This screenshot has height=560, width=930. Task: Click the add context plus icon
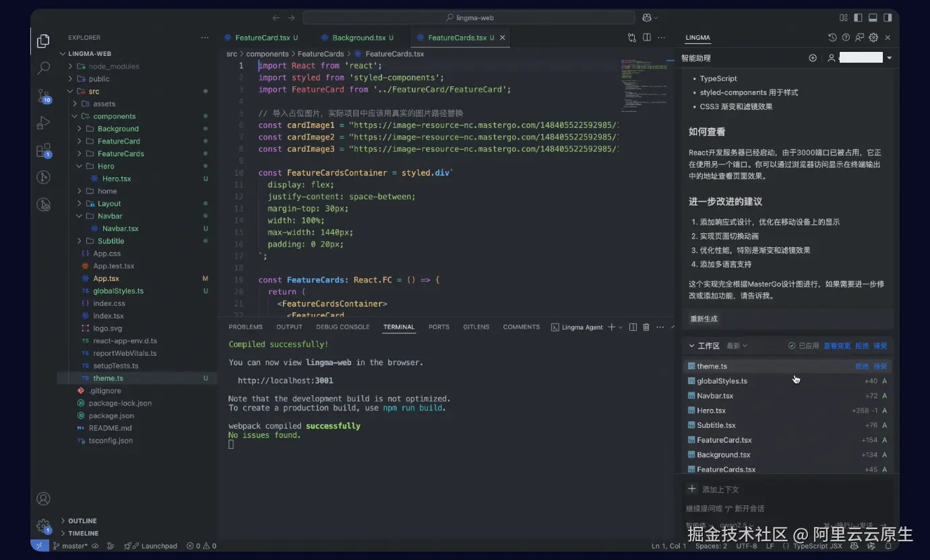pyautogui.click(x=691, y=489)
